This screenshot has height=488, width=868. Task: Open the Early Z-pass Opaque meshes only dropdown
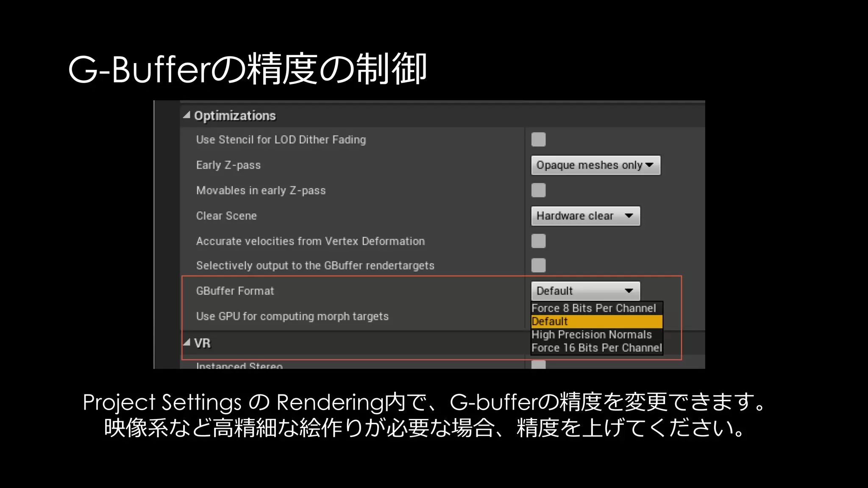pos(595,165)
